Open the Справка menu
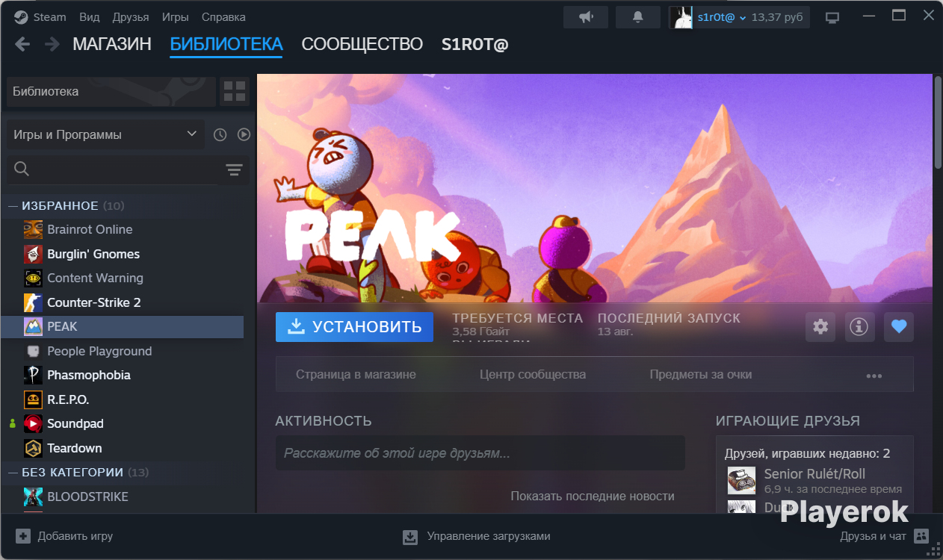The width and height of the screenshot is (943, 560). (x=223, y=17)
